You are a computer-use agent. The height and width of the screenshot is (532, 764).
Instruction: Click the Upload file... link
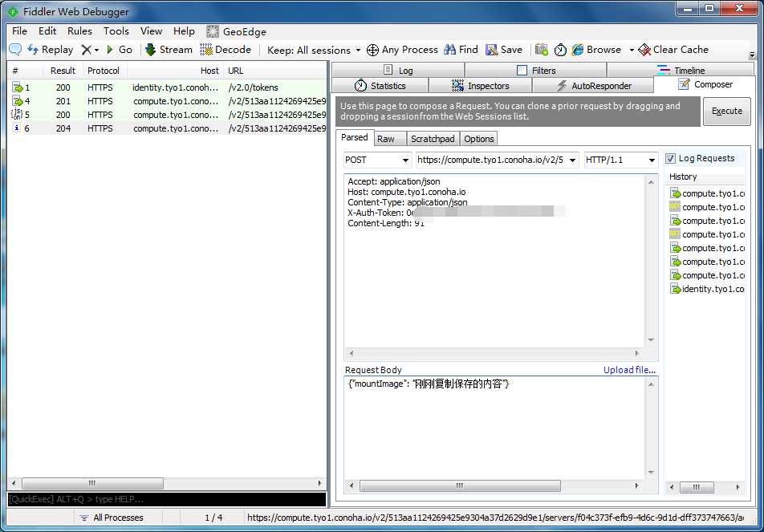click(x=629, y=370)
